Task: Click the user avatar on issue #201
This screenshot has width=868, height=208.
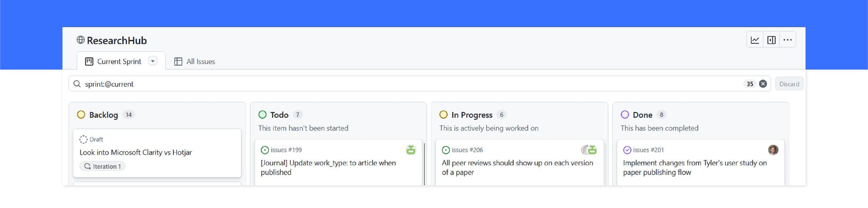Action: coord(773,150)
